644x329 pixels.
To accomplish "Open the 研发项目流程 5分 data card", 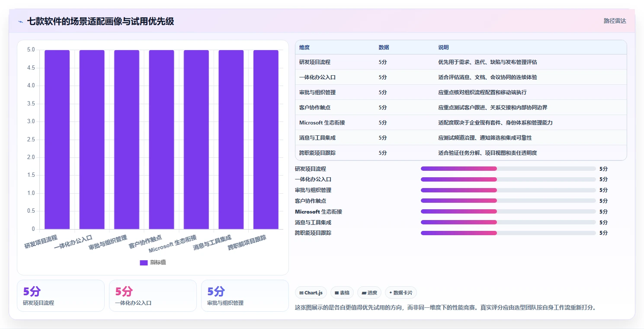I will click(x=61, y=296).
